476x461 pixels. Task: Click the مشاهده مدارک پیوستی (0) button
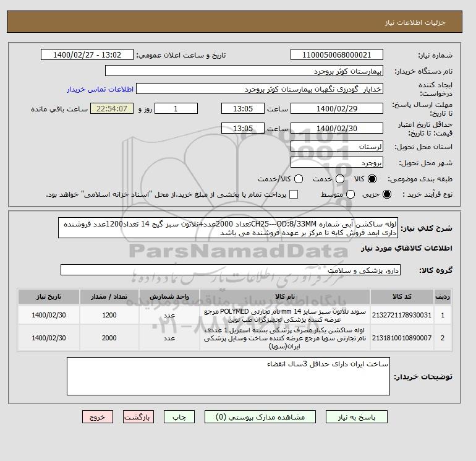tap(260, 416)
